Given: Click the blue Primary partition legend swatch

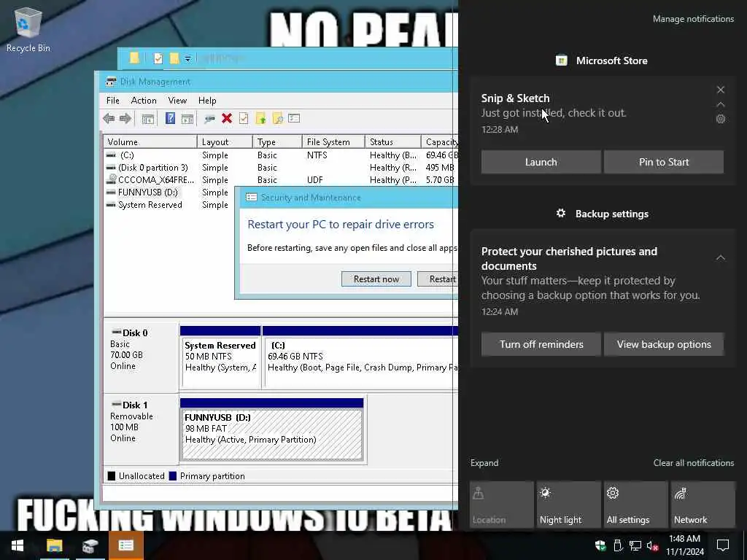Looking at the screenshot, I should [173, 475].
